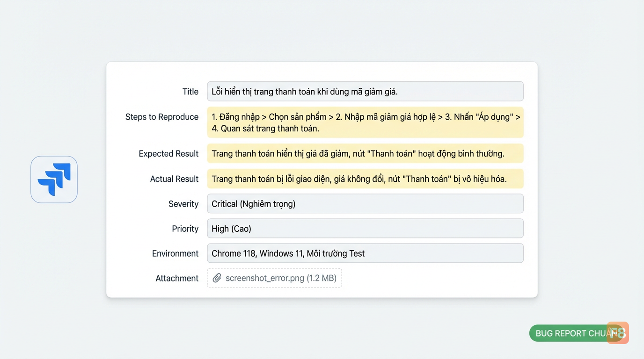
Task: Click the Environment label
Action: (176, 253)
